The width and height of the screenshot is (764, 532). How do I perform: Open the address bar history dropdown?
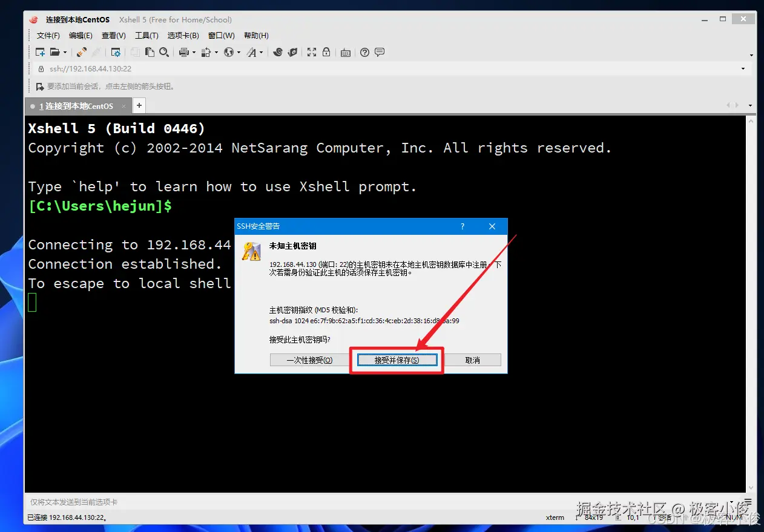[743, 69]
